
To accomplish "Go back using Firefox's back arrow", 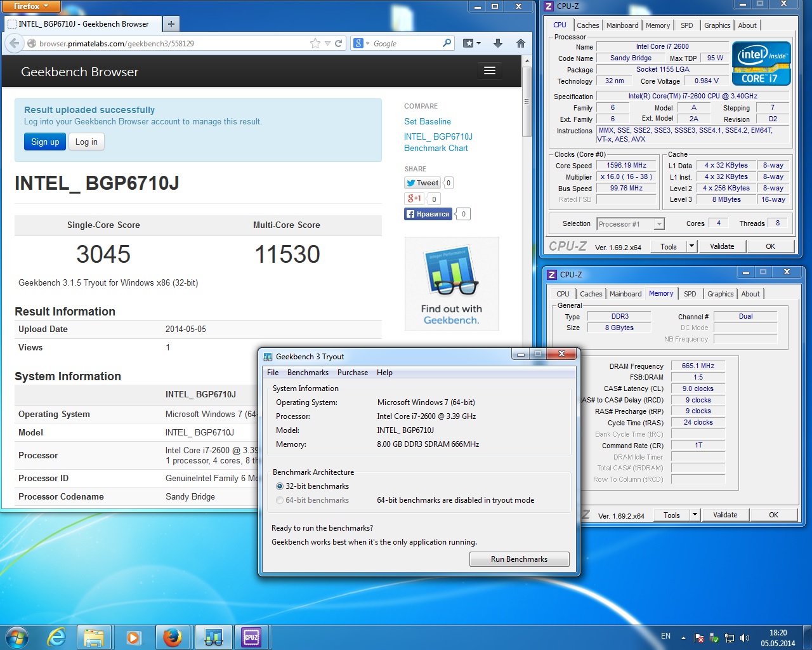I will (14, 43).
